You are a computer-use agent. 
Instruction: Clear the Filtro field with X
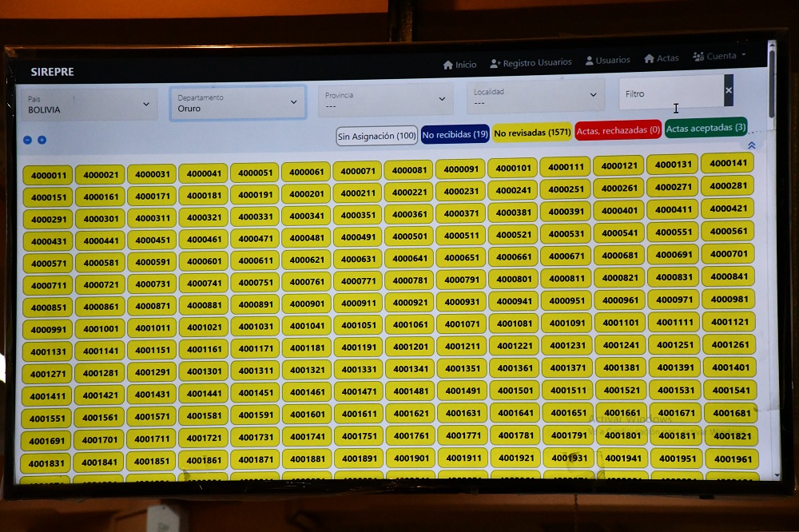[728, 90]
